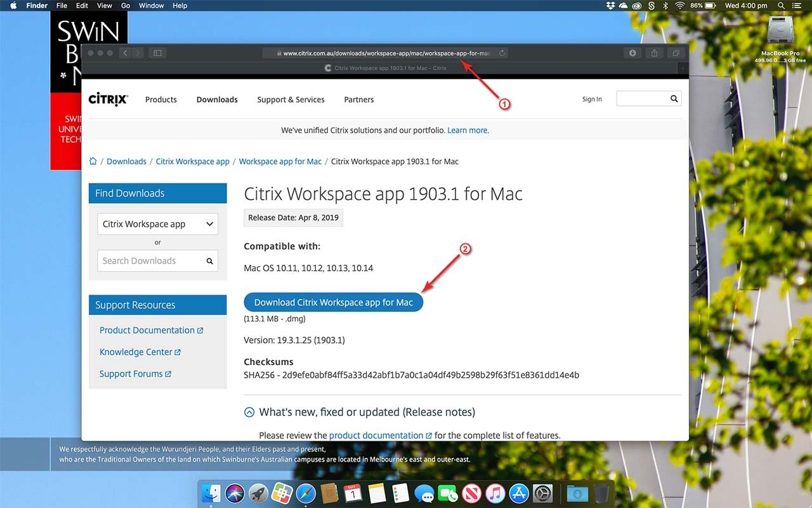Open the Safari downloads icon
This screenshot has width=812, height=508.
(x=632, y=53)
